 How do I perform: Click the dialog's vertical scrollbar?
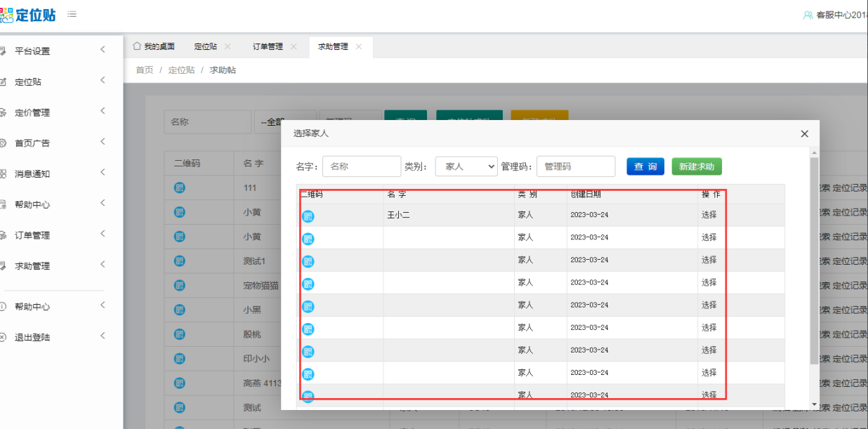[x=814, y=260]
